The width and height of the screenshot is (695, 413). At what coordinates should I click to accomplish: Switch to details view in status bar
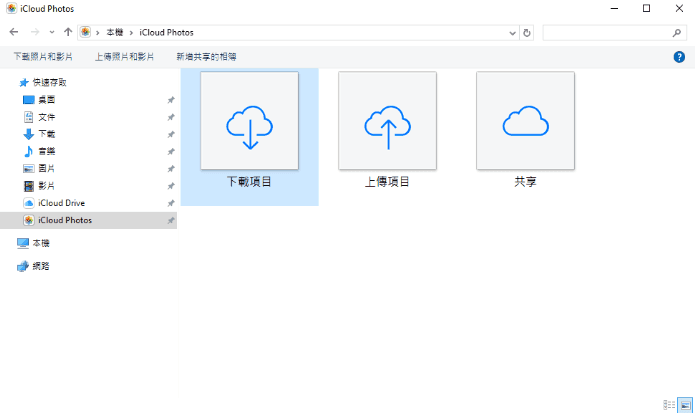(x=669, y=405)
